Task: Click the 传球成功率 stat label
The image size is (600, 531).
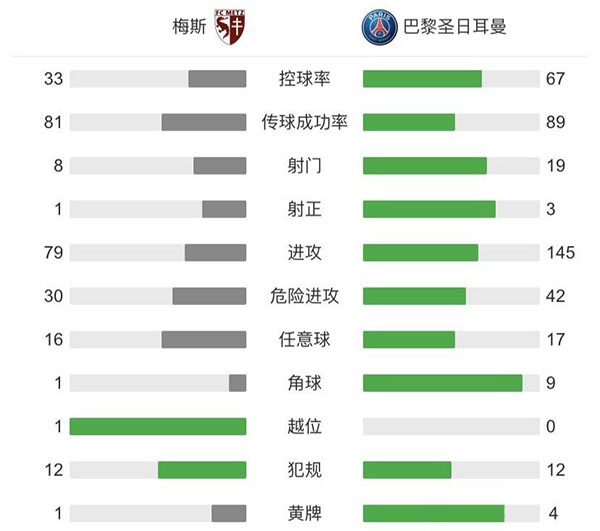Action: [x=304, y=122]
